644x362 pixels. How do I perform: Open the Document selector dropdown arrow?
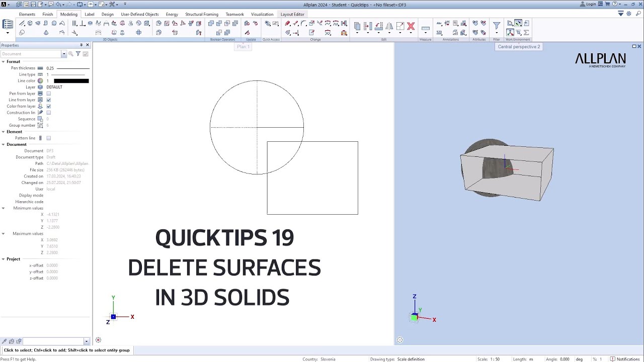[64, 54]
